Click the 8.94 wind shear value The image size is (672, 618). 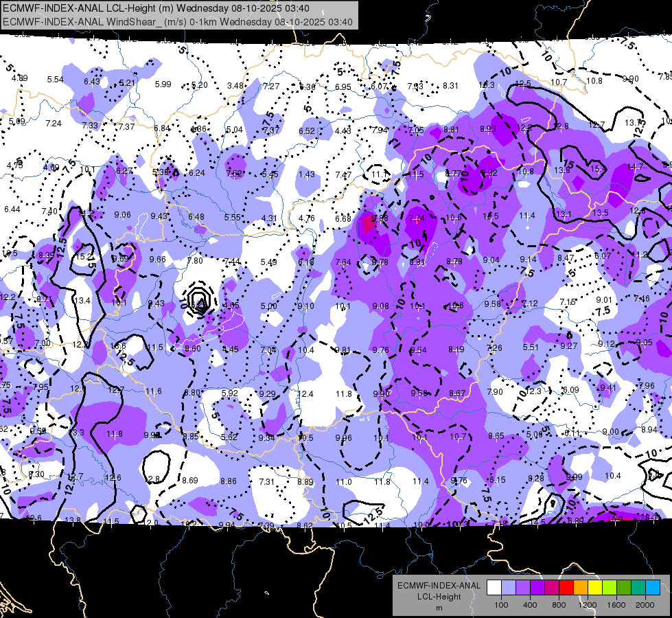[x=649, y=429]
